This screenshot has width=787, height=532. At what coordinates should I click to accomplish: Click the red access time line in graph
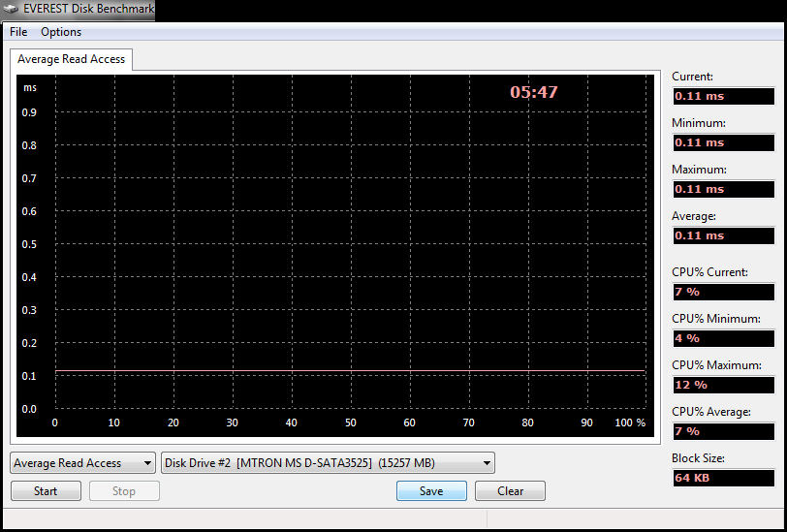(x=350, y=370)
